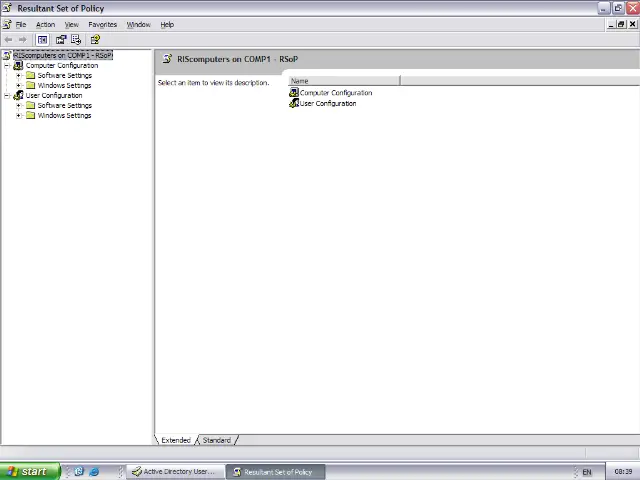This screenshot has width=640, height=480.
Task: Click the User Configuration icon in the right-pane list
Action: pyautogui.click(x=294, y=103)
